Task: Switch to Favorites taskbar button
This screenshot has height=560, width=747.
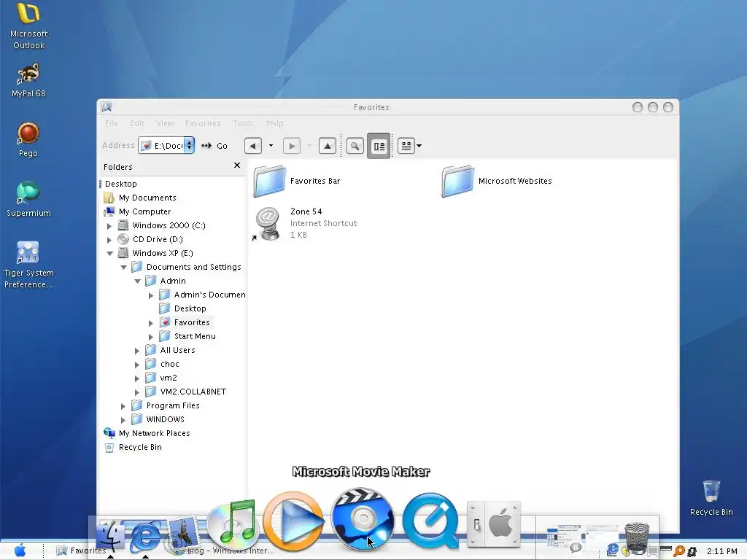Action: tap(82, 551)
